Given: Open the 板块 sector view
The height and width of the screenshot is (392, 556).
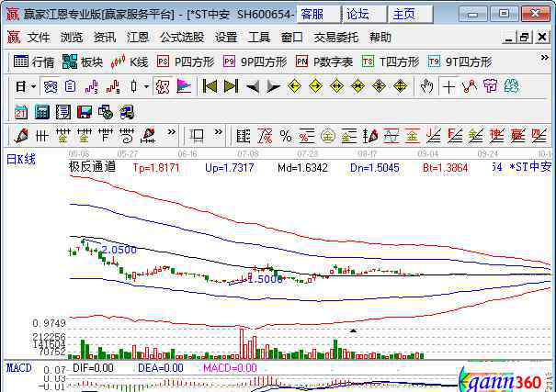Looking at the screenshot, I should (83, 62).
